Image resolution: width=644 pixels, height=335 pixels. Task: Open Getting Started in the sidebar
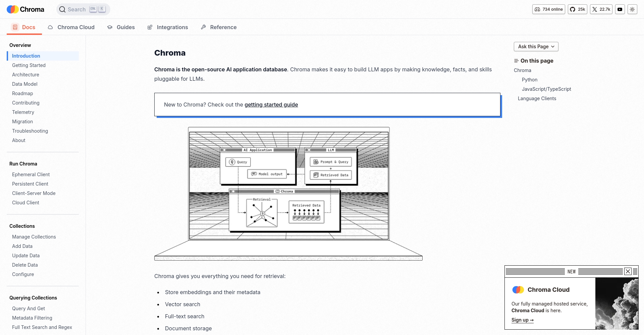point(29,65)
